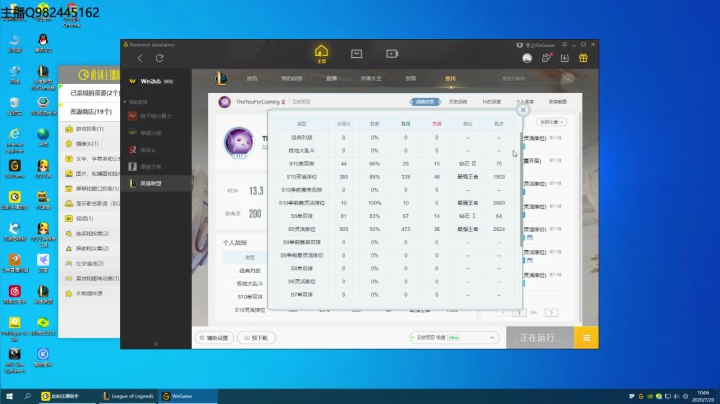Click the League of Legends logo
Screen dimensions: 720x404
(x=221, y=79)
